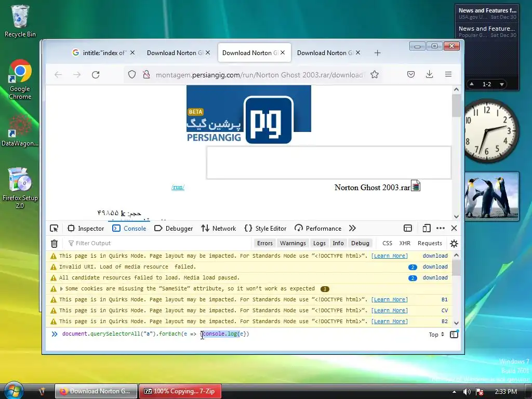Image resolution: width=532 pixels, height=399 pixels.
Task: Click Learn More on the B2 warning
Action: pos(390,321)
